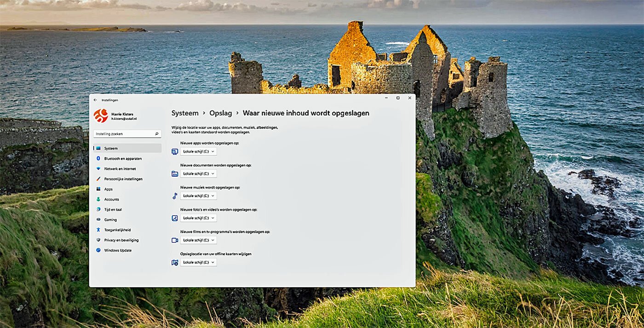The image size is (644, 328).
Task: Click 'Nieuwe apps worden opgeslagen op:' label
Action: click(x=210, y=143)
